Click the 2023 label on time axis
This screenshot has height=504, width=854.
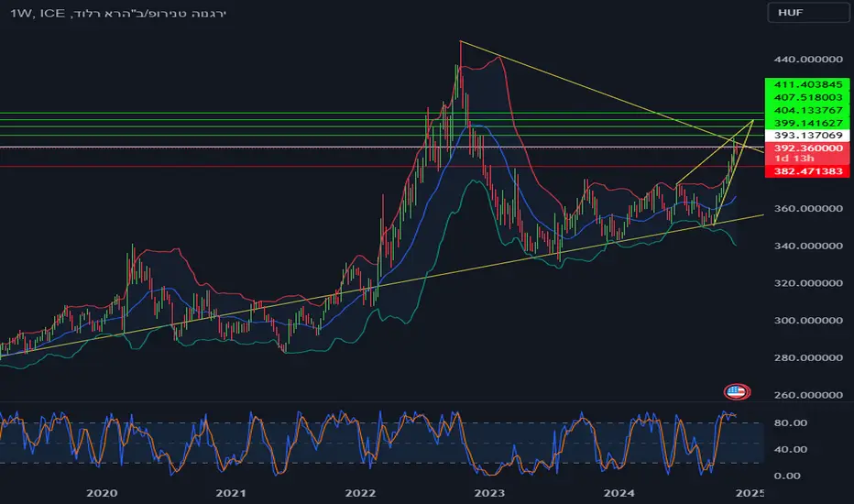coord(489,493)
